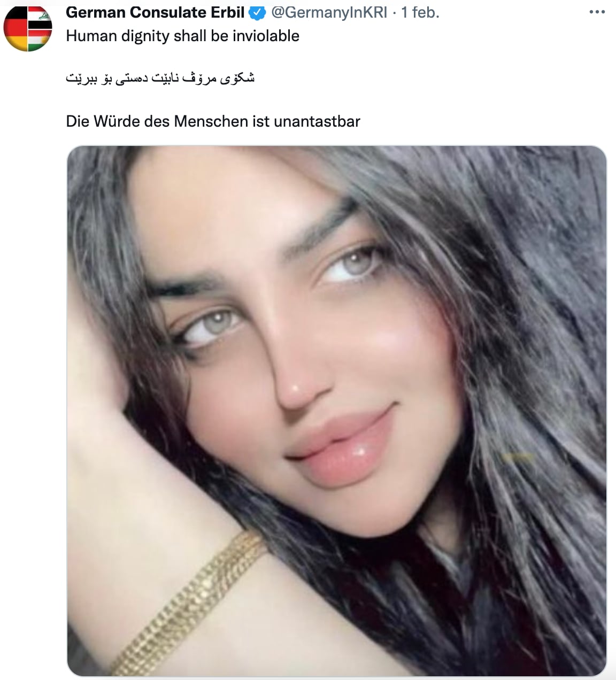The width and height of the screenshot is (616, 680).
Task: Click the Kurdistan flag in the avatar
Action: 40,39
